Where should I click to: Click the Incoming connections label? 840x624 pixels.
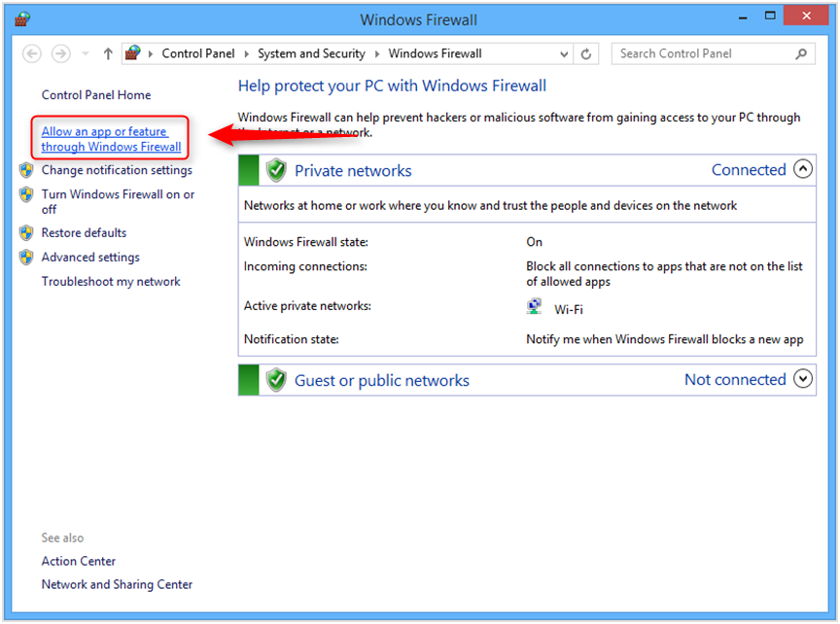tap(305, 266)
